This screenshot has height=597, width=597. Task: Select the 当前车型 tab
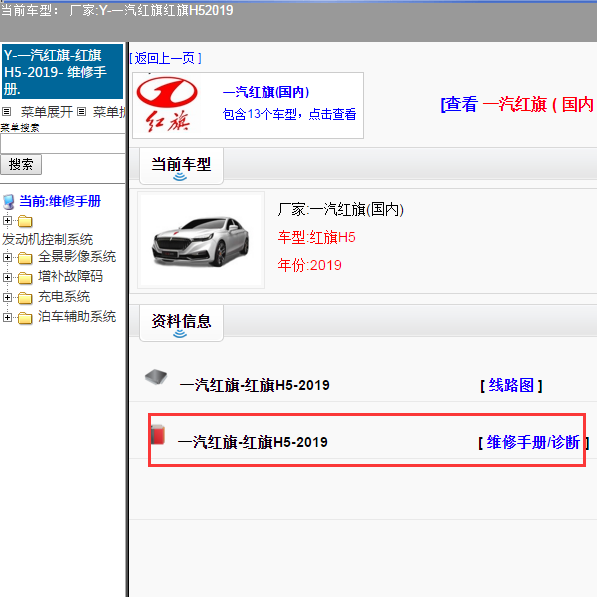point(181,166)
